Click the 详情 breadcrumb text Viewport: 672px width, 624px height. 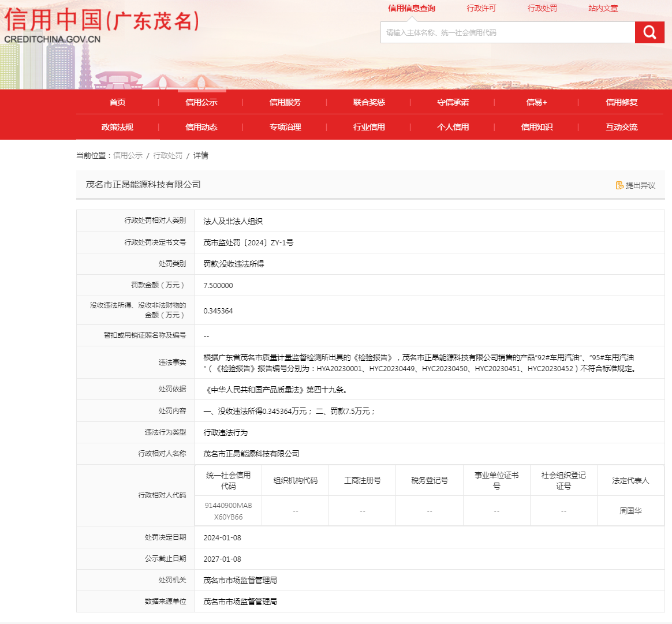pos(200,155)
